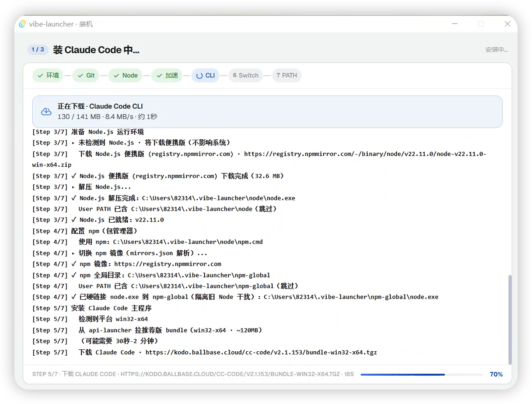Click the 1 / 3 stage badge
The width and height of the screenshot is (532, 404).
(38, 50)
